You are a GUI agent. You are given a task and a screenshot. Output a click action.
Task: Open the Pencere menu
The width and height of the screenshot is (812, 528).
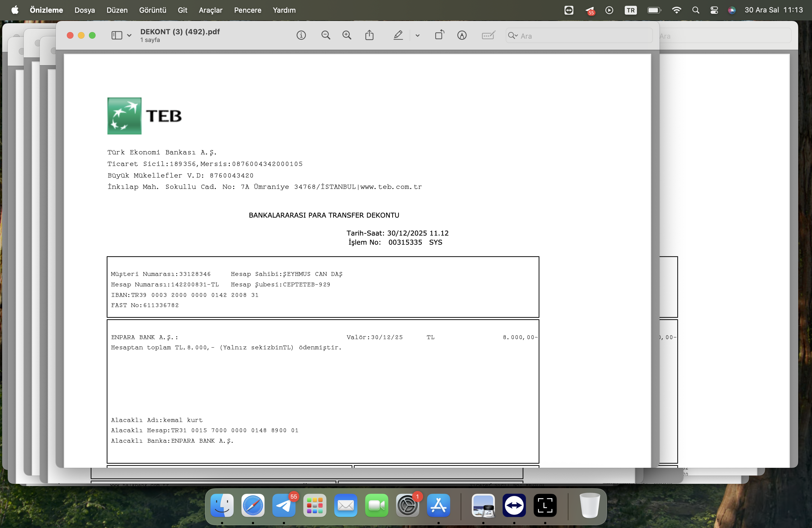pyautogui.click(x=248, y=10)
